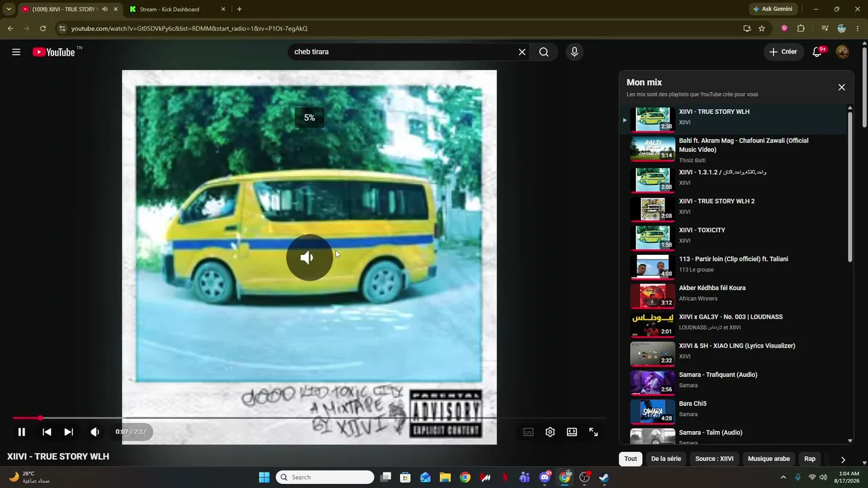Screen dimensions: 868x488
Task: Bookmark this page with the star
Action: coord(762,28)
